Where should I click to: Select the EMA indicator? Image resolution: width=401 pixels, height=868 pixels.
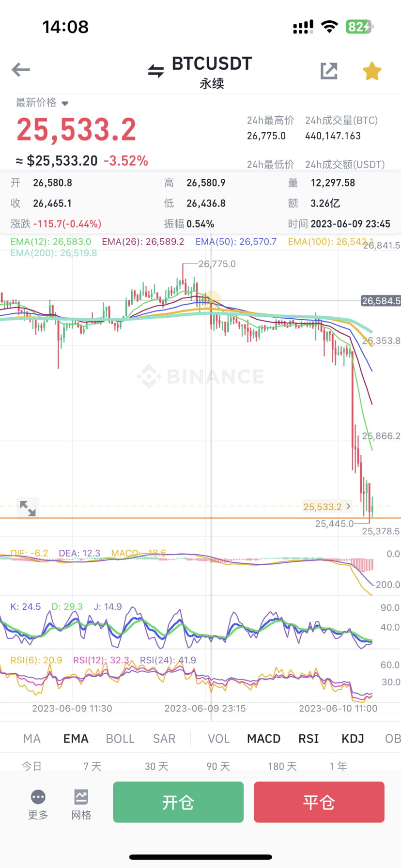tap(76, 739)
